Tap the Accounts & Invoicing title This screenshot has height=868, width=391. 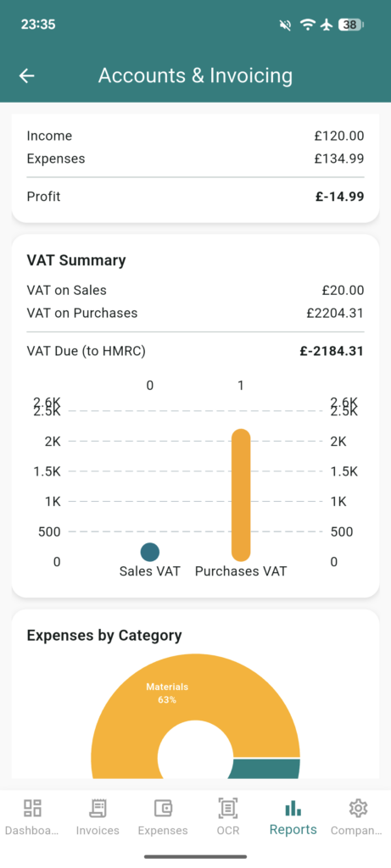click(195, 75)
